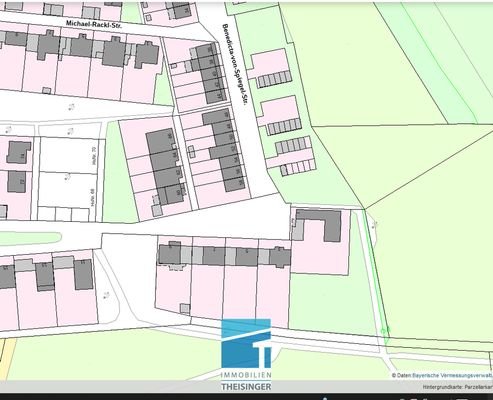Open the Bayerische Vermessungsverwaltung copyright text
Viewport: 493px width, 400px height.
click(442, 375)
